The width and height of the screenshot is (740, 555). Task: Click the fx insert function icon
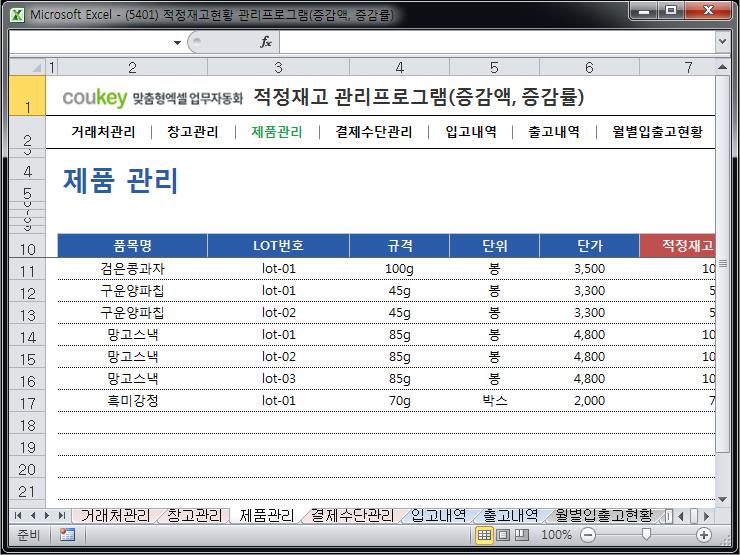pyautogui.click(x=266, y=42)
